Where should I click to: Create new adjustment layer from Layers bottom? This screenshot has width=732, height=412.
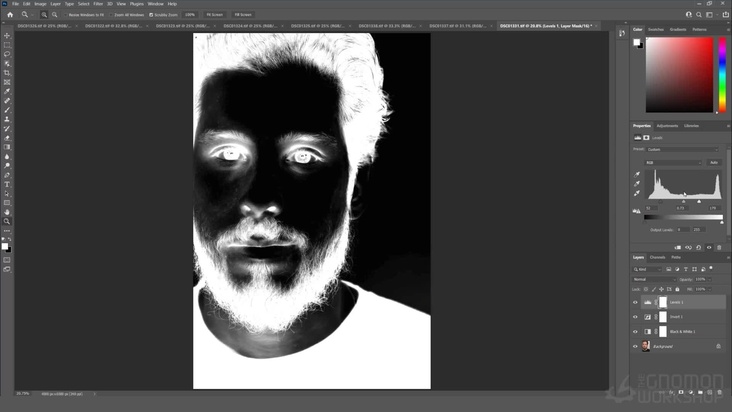[691, 393]
